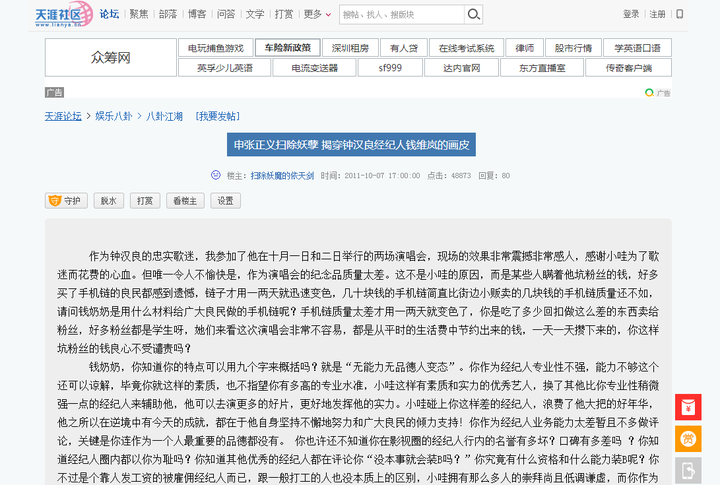
Task: Click the smiley icon beside 楼主
Action: (215, 175)
